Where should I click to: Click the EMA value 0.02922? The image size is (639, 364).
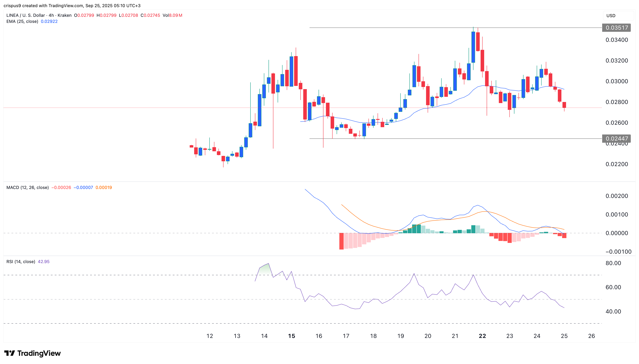49,21
